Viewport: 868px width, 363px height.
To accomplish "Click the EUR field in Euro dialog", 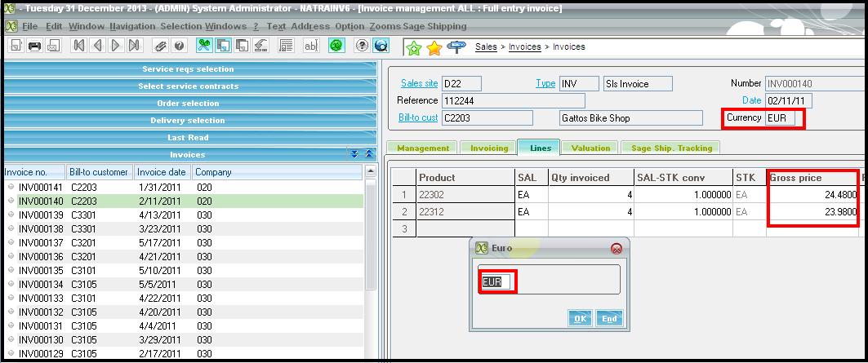I will (x=495, y=282).
